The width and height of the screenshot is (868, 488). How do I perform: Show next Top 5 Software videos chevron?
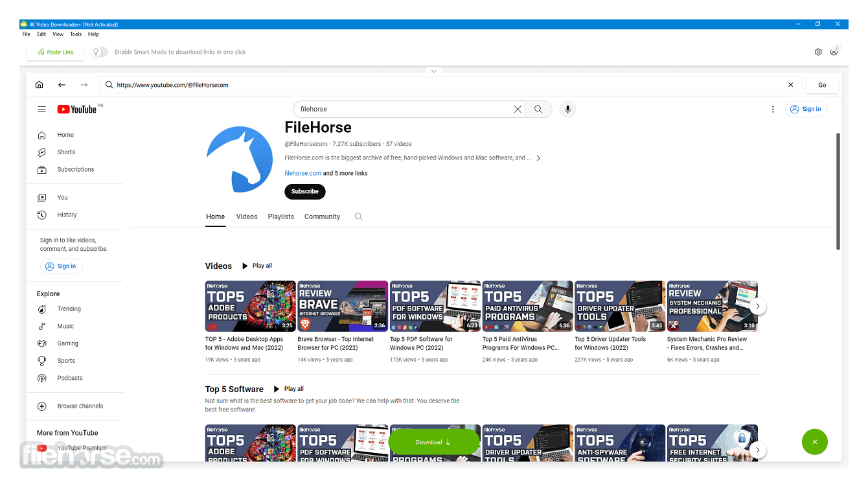(758, 450)
